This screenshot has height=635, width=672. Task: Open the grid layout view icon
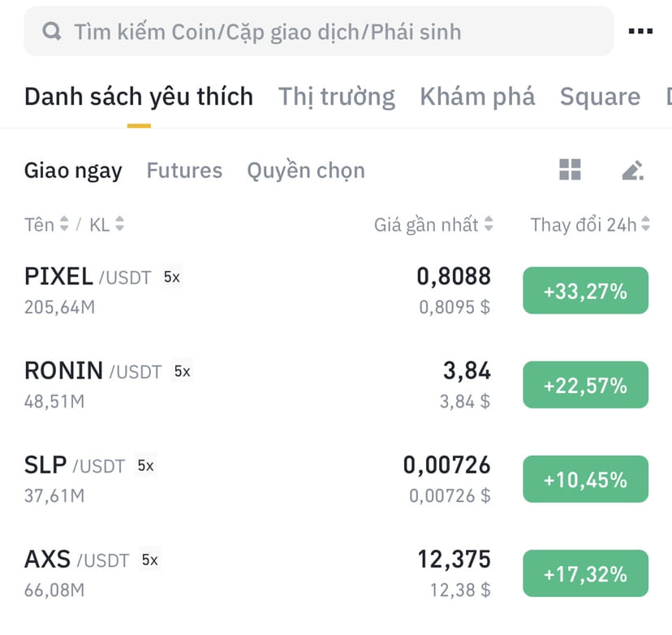pos(572,170)
